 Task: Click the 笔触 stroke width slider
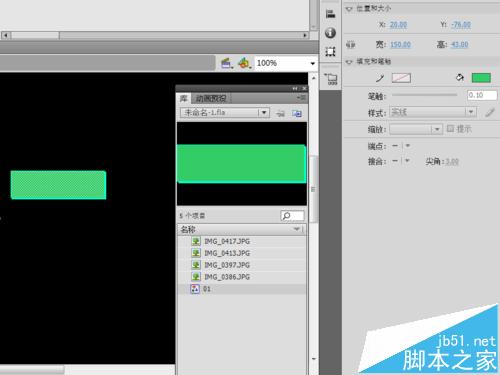[424, 95]
